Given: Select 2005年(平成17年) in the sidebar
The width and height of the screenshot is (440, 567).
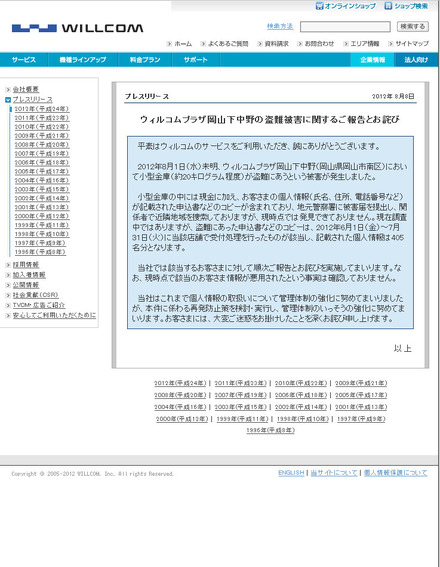Looking at the screenshot, I should click(x=42, y=171).
